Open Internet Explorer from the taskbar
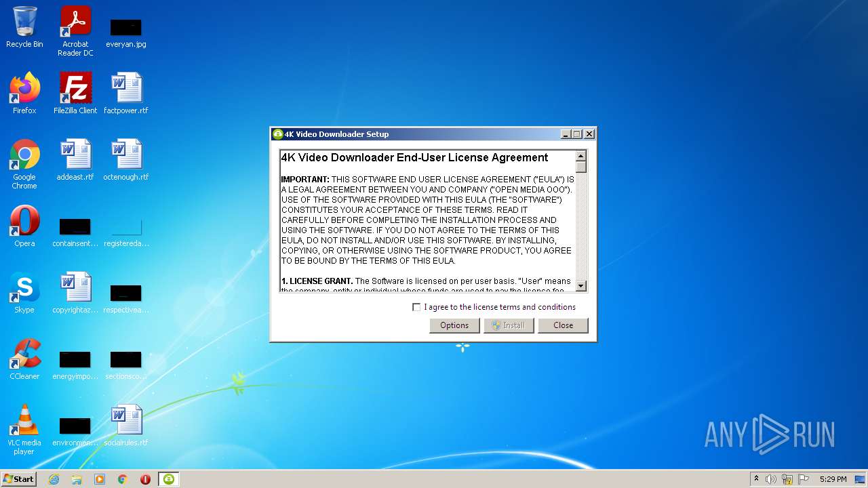Image resolution: width=868 pixels, height=488 pixels. point(54,479)
